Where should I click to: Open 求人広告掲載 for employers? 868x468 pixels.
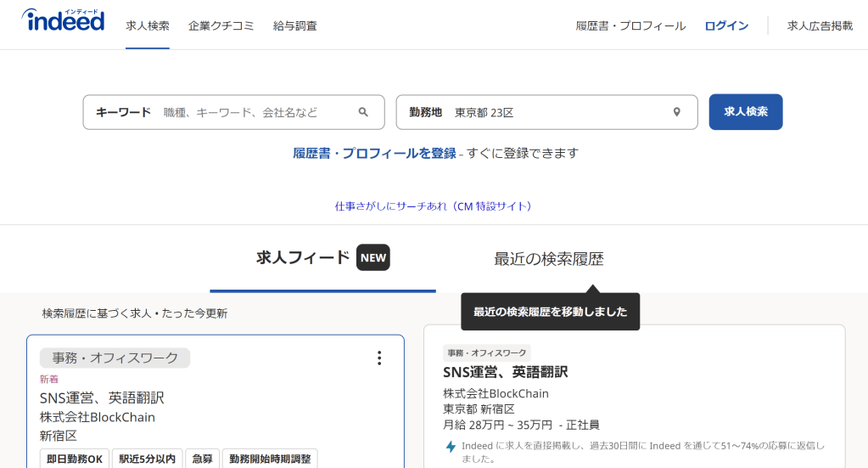(x=820, y=25)
